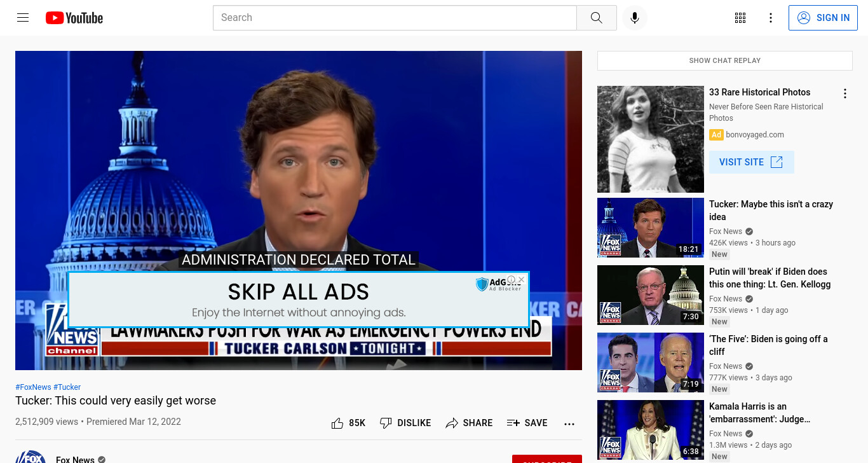
Task: Open the hamburger guide menu
Action: coord(23,18)
